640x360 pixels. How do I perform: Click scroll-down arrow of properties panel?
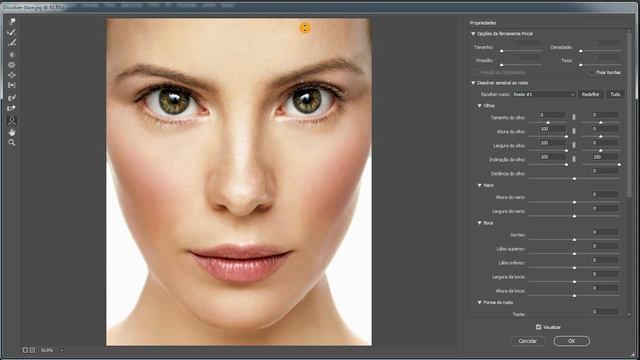629,315
